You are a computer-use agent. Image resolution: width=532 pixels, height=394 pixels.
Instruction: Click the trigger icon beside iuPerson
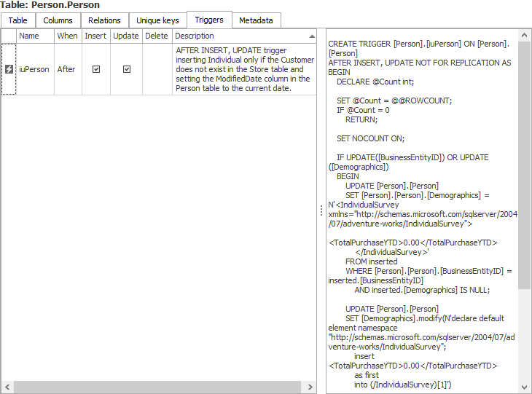(9, 69)
